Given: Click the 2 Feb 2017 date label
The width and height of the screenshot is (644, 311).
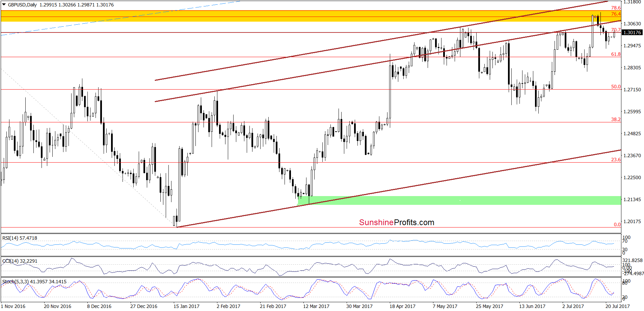Looking at the screenshot, I should pyautogui.click(x=229, y=306).
